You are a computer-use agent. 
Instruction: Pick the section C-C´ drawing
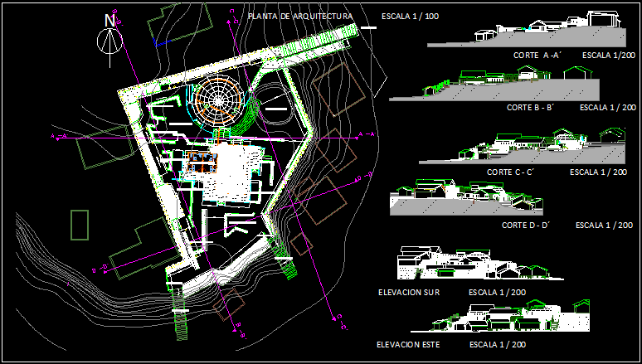coord(522,145)
